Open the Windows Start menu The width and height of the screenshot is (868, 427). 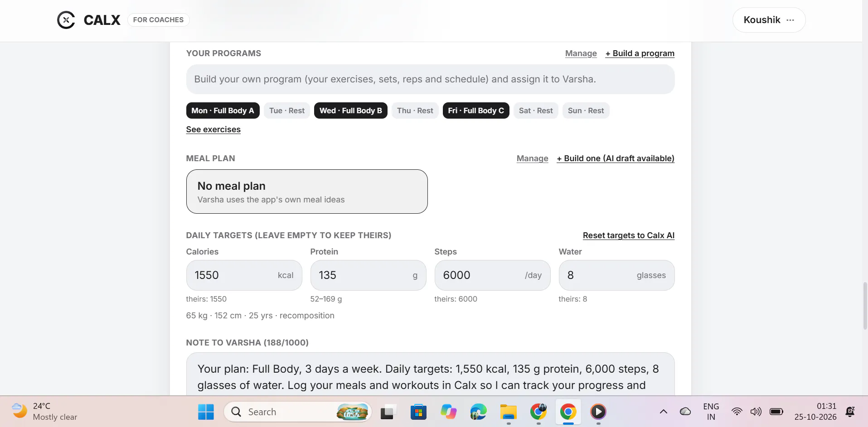tap(206, 412)
